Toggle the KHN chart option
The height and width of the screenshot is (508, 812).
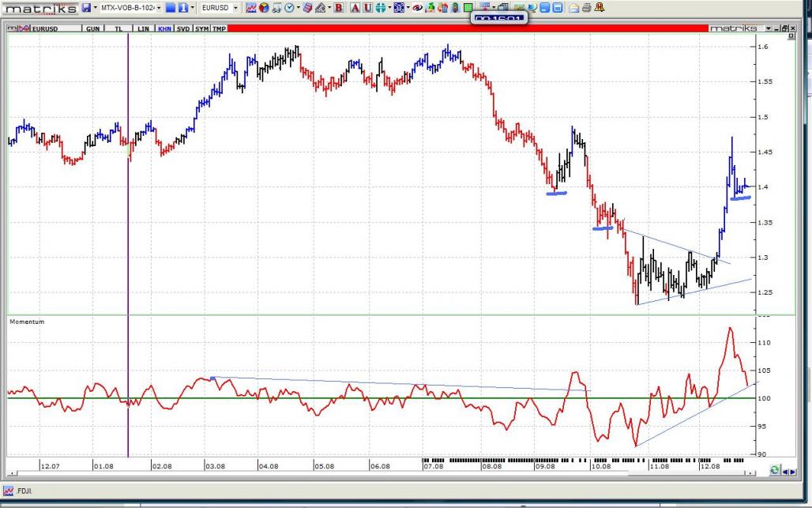click(164, 28)
